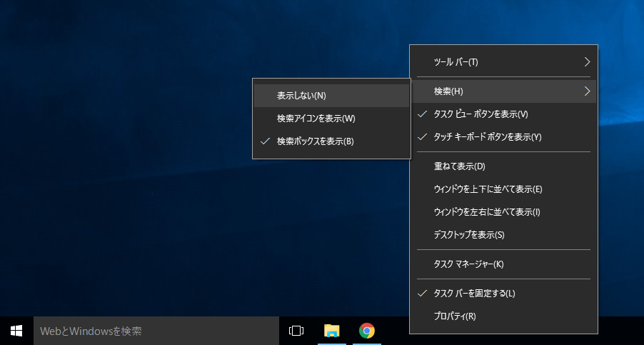The image size is (644, 345).
Task: Uncheck タッチ キーボード ボタンを表示 option
Action: [487, 137]
